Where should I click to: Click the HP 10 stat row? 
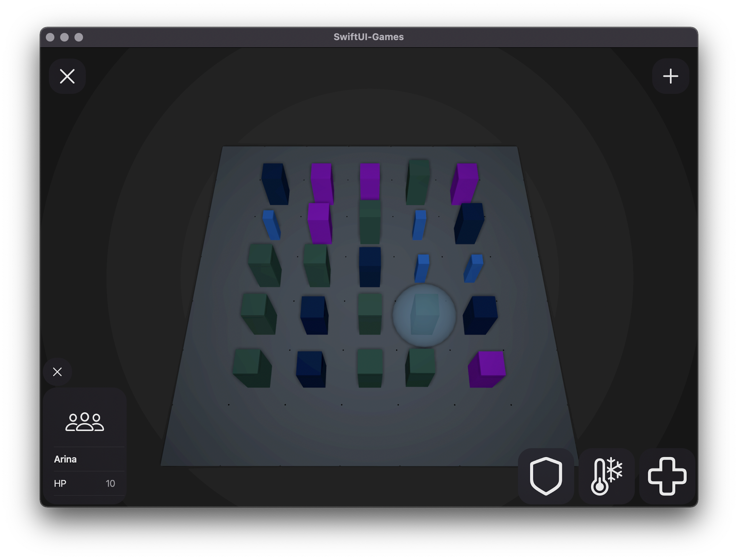click(x=84, y=483)
